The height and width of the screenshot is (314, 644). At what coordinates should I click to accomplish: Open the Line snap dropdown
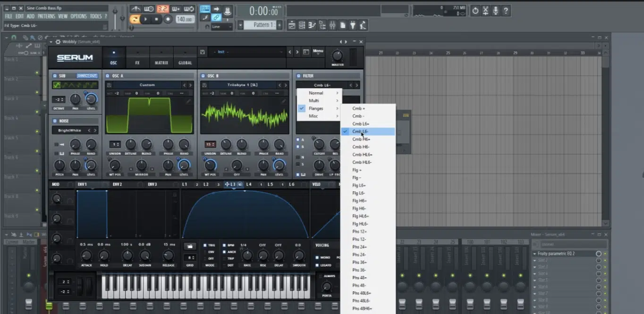click(x=222, y=26)
